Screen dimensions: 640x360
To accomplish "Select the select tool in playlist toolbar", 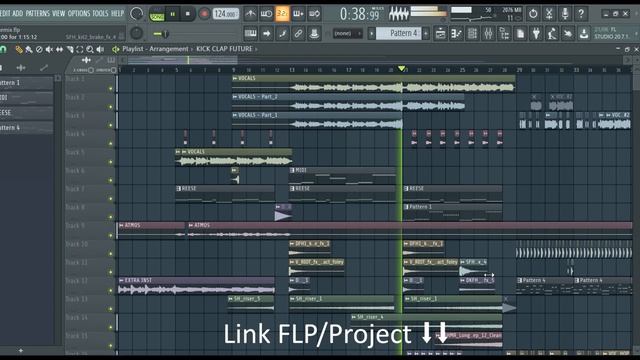I will (x=80, y=49).
